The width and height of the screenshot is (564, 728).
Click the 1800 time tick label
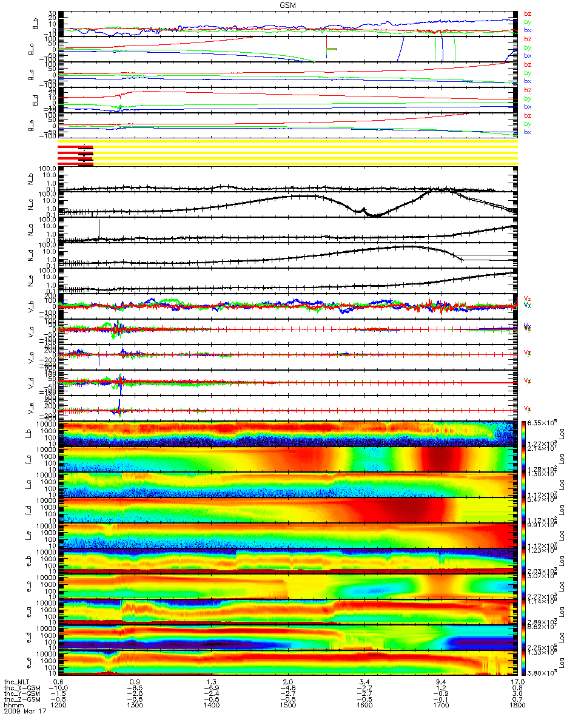pyautogui.click(x=517, y=705)
